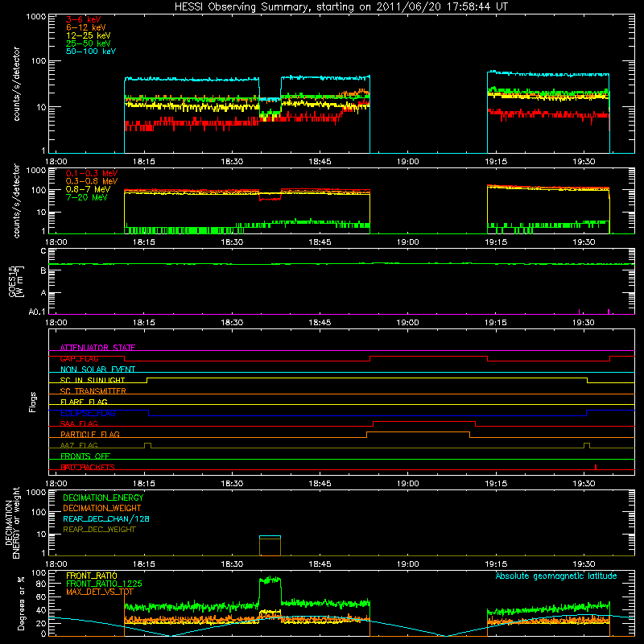This screenshot has height=644, width=644.
Task: Click the 6-12 keV legend label
Action: click(86, 27)
